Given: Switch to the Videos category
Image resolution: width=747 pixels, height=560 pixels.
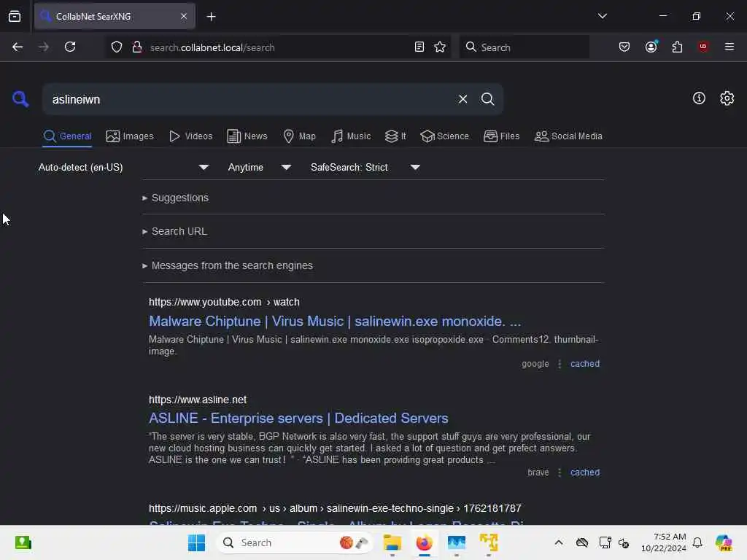Looking at the screenshot, I should 190,136.
